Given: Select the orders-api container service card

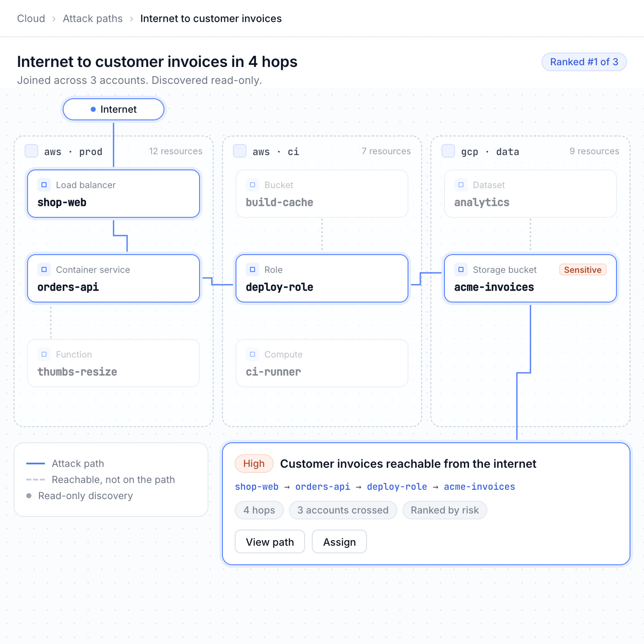Looking at the screenshot, I should 114,278.
